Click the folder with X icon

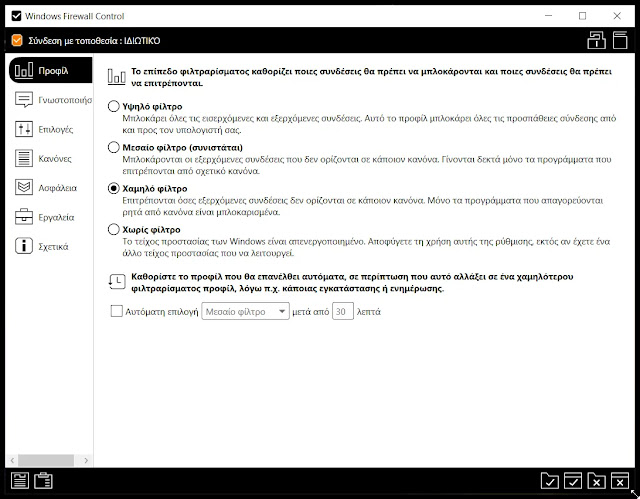click(x=596, y=481)
